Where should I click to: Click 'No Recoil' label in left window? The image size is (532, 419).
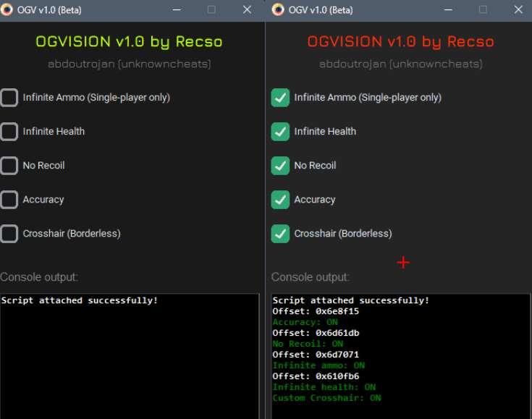43,166
